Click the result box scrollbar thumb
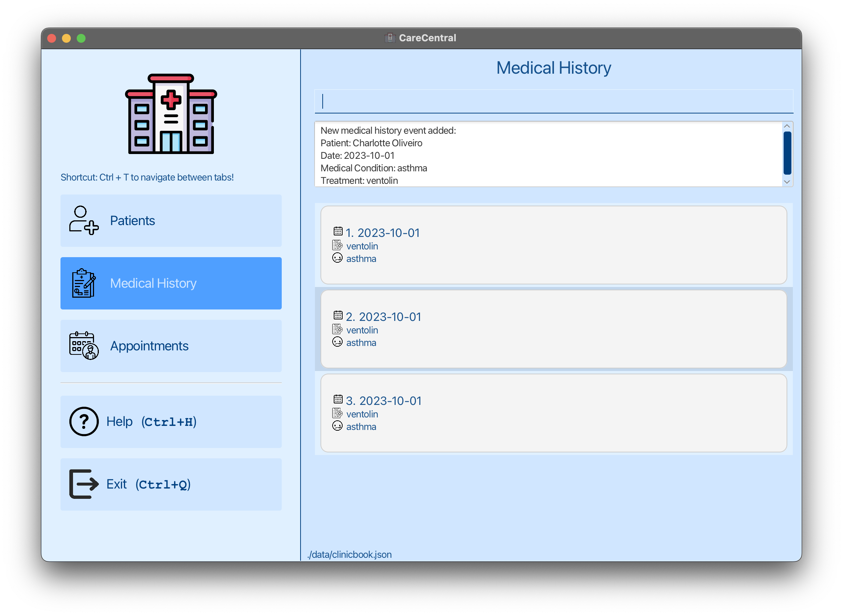The width and height of the screenshot is (843, 616). pyautogui.click(x=787, y=153)
